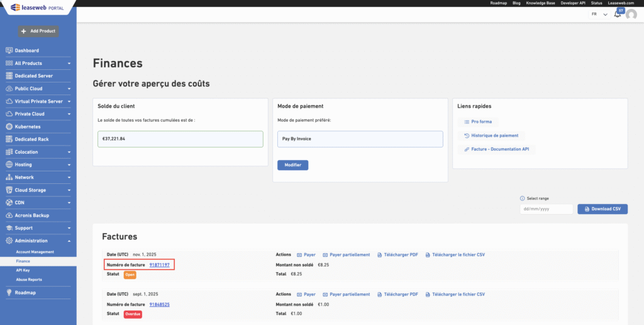Click the Dedicated Rack icon
Image resolution: width=644 pixels, height=325 pixels.
9,139
